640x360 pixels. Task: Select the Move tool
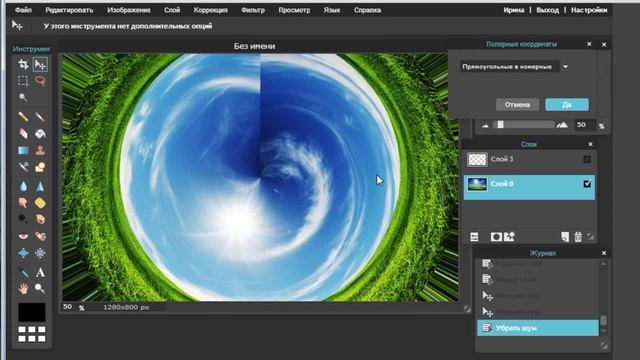click(40, 64)
